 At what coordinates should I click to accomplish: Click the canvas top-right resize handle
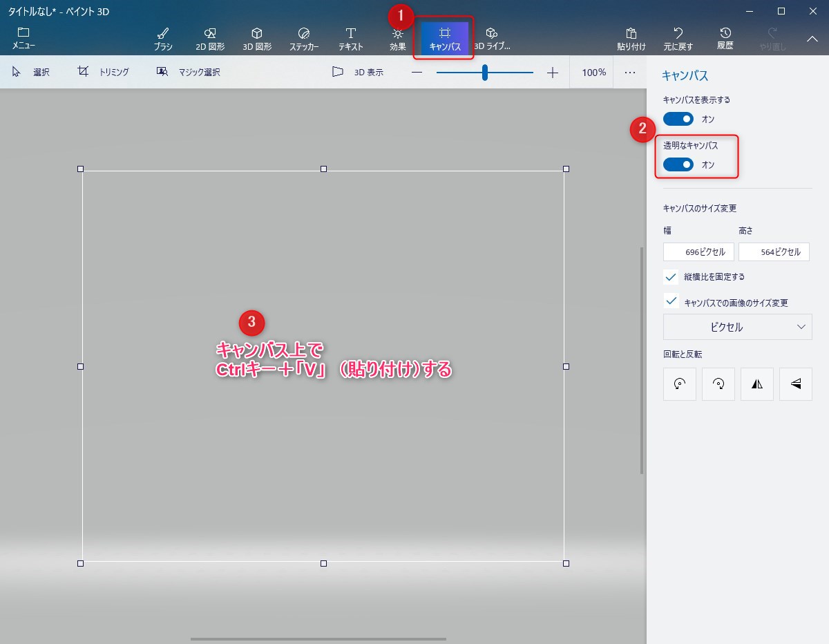click(x=566, y=169)
